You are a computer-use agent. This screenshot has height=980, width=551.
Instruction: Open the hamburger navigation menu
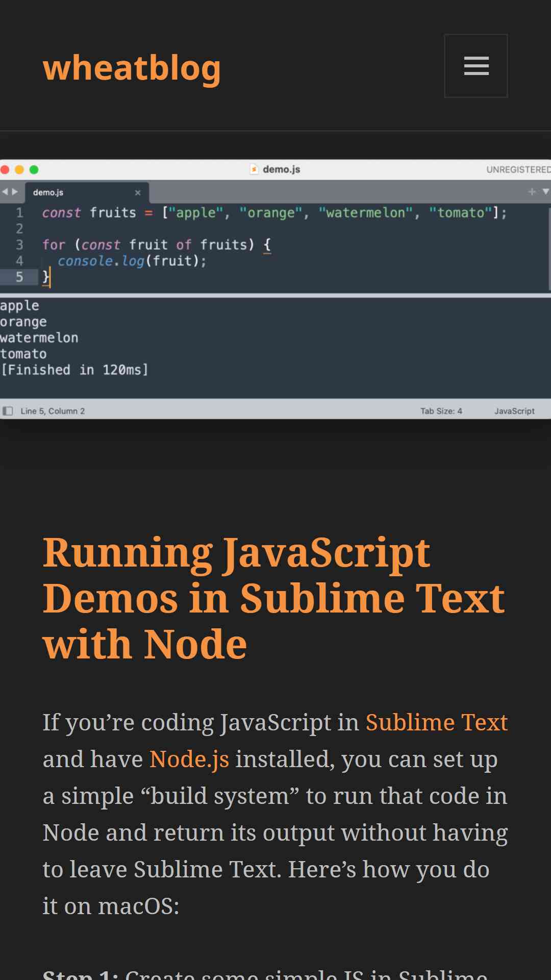[x=476, y=66]
